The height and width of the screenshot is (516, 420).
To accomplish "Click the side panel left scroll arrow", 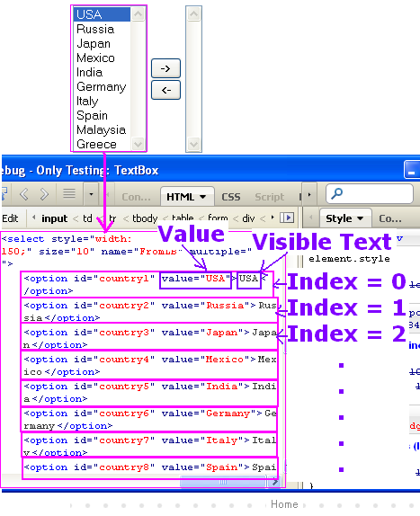I will click(x=310, y=218).
